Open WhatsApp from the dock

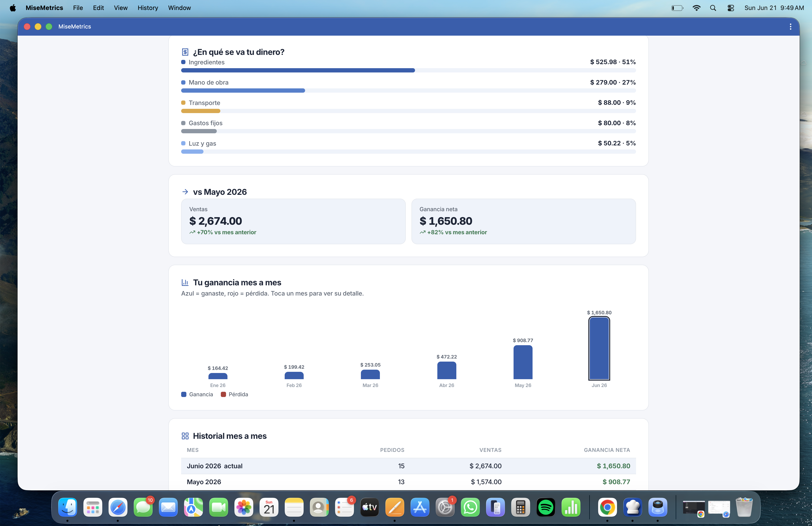tap(471, 507)
